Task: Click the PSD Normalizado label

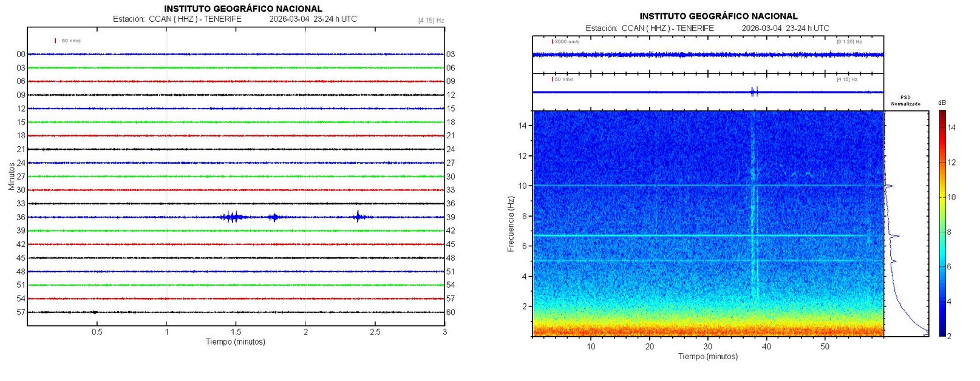Action: 905,101
